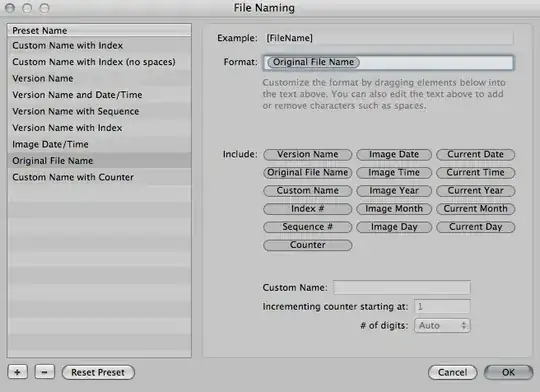Select Custom Name with Index (no spaces) preset
Image resolution: width=540 pixels, height=392 pixels.
click(99, 62)
